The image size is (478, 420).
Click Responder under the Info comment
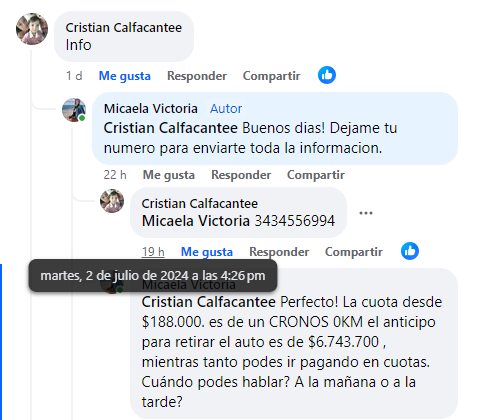click(x=197, y=76)
